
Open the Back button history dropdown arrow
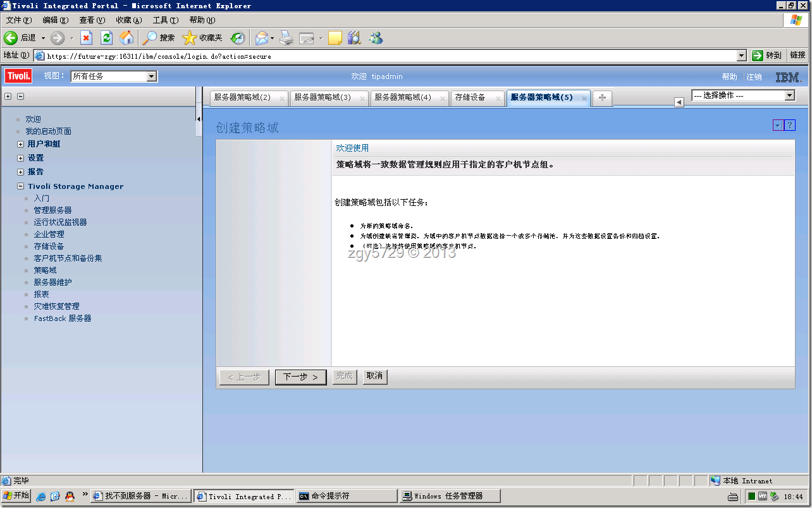pos(43,38)
